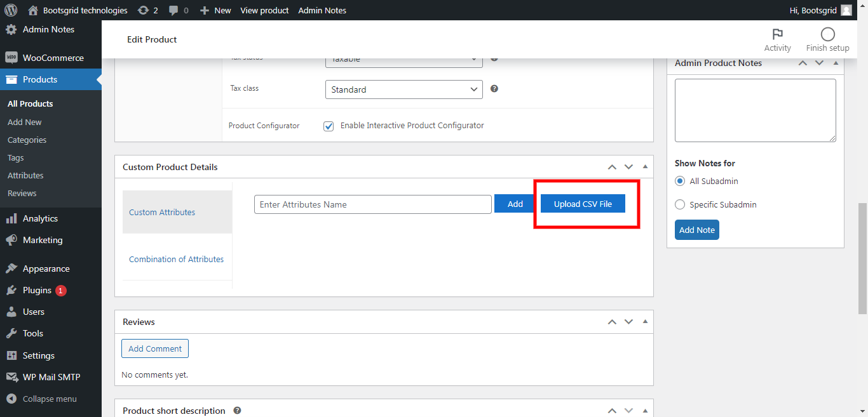Open the product Reviews submenu item
The image size is (868, 417).
pyautogui.click(x=22, y=193)
